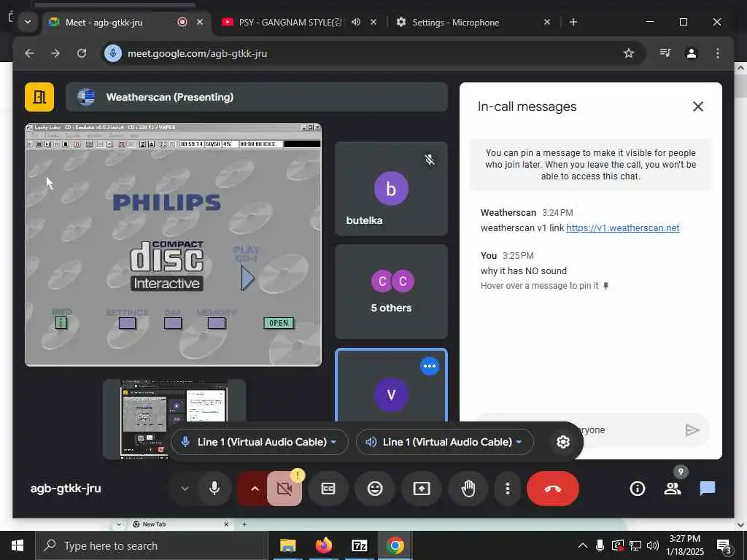Close the In-call messages panel

[698, 106]
